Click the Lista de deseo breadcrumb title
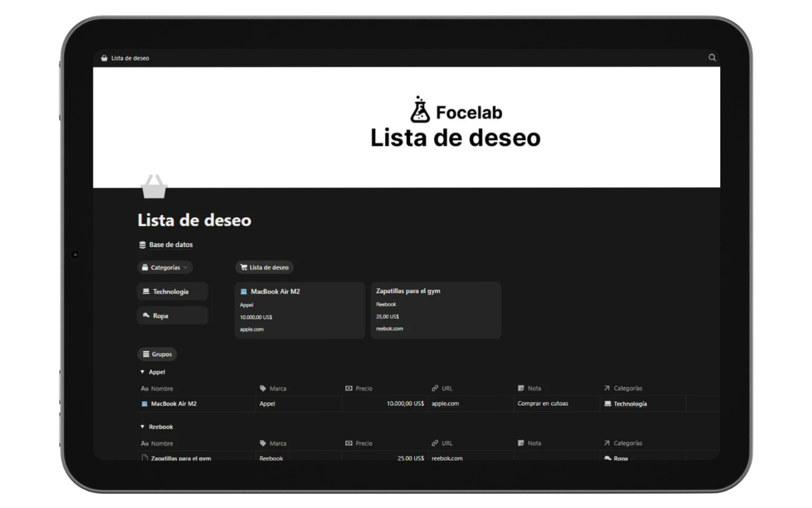Viewport: 812px width, 508px height. [x=130, y=58]
